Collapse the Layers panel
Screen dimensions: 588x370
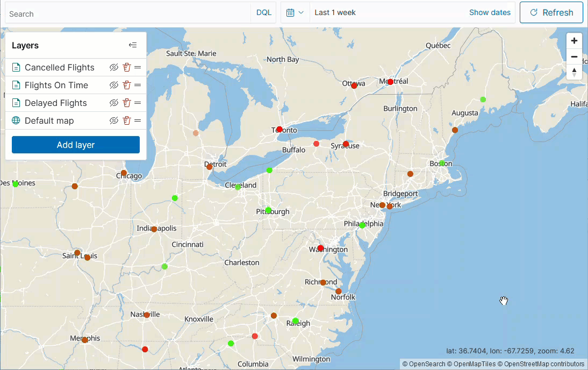tap(133, 45)
